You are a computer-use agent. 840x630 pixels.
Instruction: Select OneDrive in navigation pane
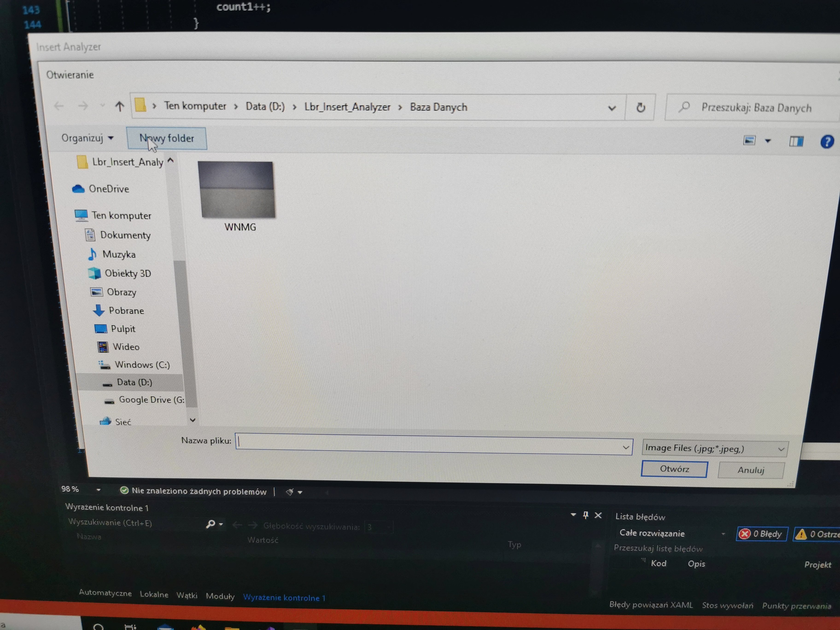(101, 189)
